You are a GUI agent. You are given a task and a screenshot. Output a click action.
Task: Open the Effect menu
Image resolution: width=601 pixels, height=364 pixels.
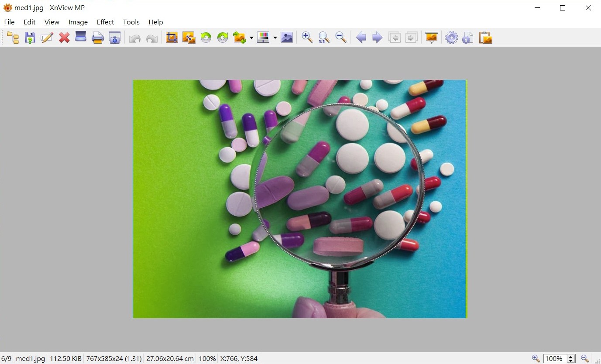(x=105, y=22)
